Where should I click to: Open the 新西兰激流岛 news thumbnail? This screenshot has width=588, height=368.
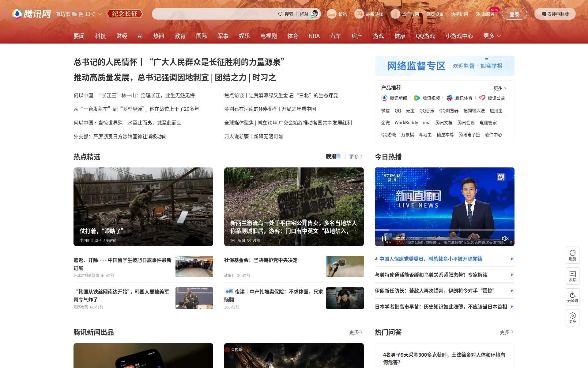[x=294, y=207]
